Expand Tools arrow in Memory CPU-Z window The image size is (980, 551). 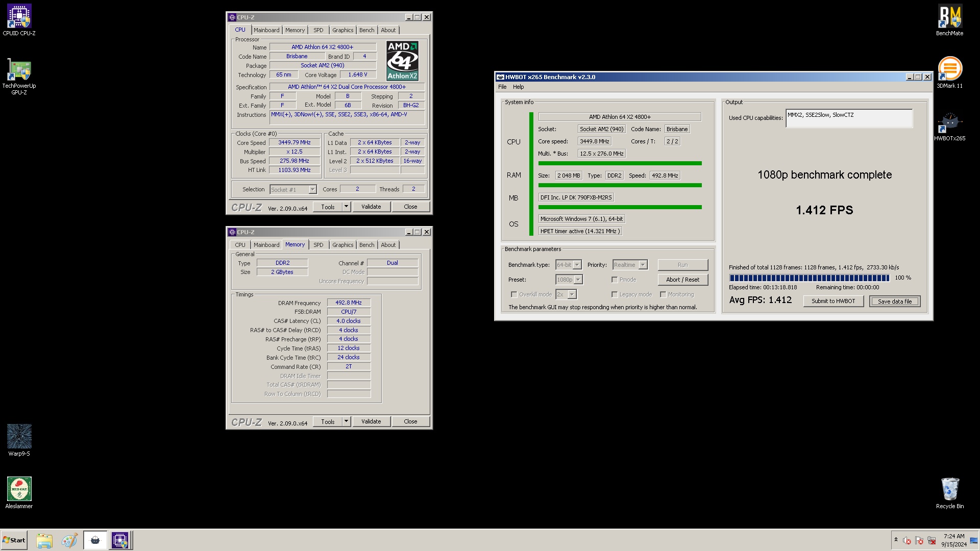coord(346,421)
